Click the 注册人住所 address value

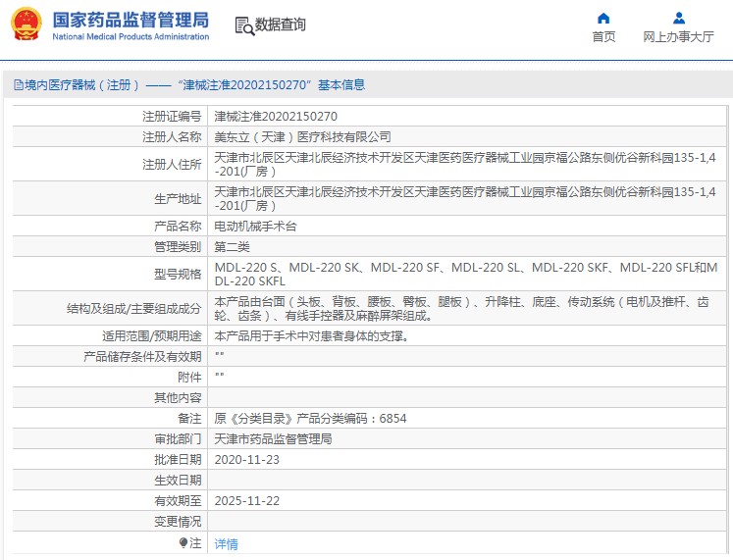(x=465, y=165)
